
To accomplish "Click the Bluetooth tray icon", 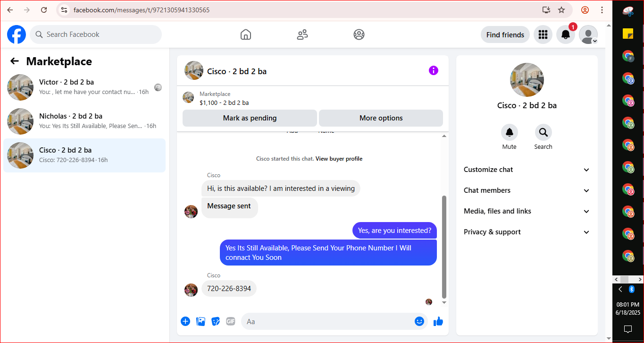I will (632, 289).
